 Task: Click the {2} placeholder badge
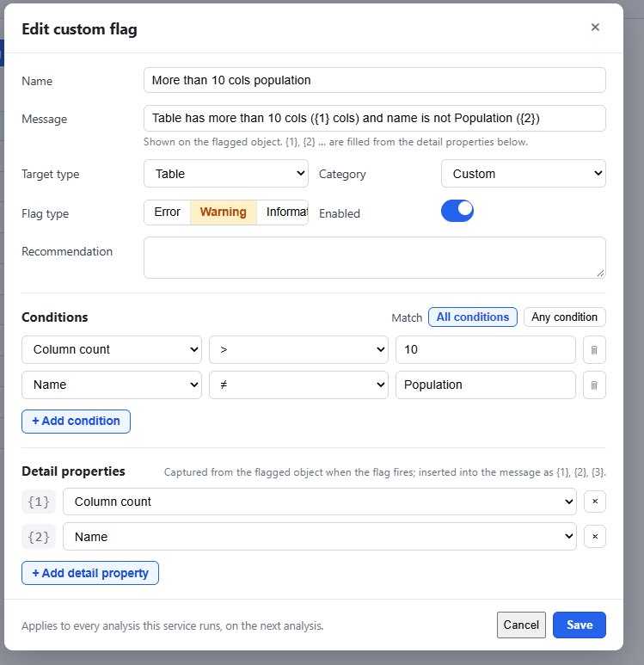(x=39, y=537)
